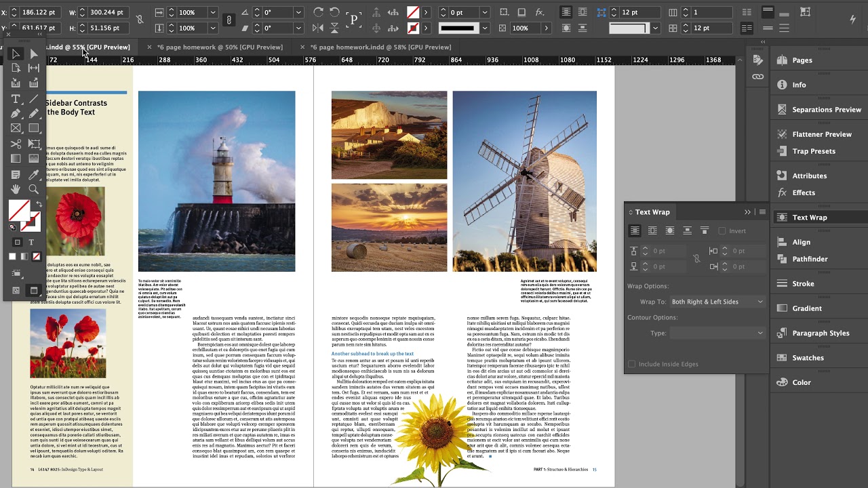Rotate selection 90 degrees counter-clockwise
The image size is (868, 488).
[x=334, y=12]
